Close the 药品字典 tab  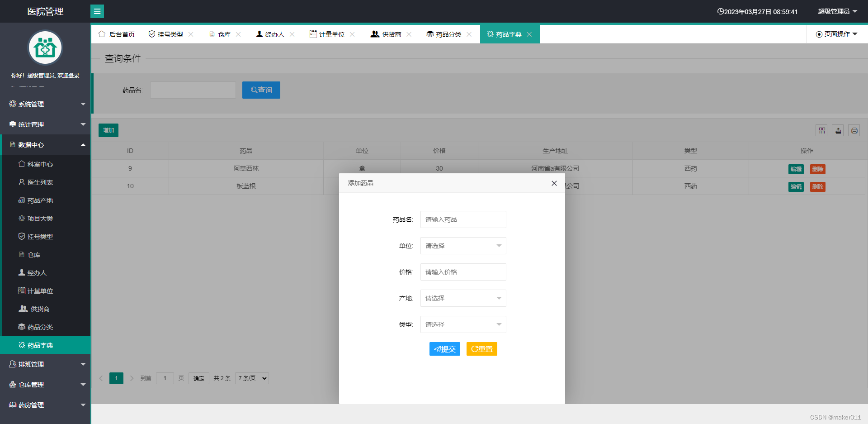tap(529, 34)
